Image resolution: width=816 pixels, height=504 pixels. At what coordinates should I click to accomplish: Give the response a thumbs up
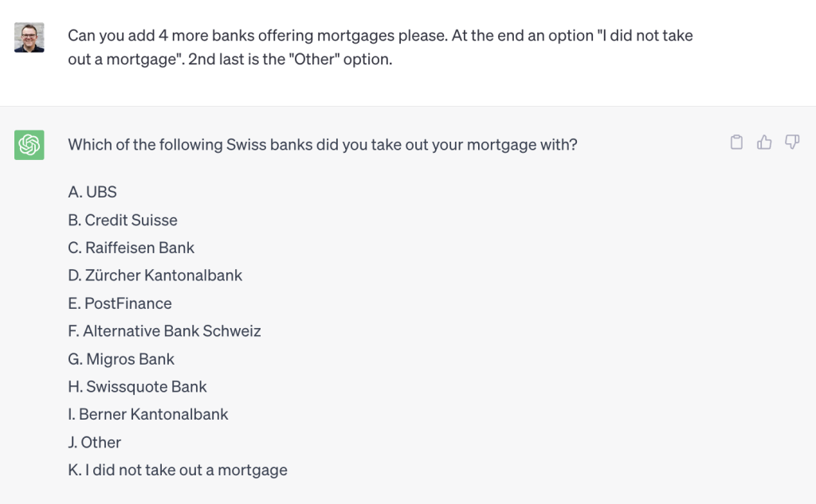pos(764,142)
